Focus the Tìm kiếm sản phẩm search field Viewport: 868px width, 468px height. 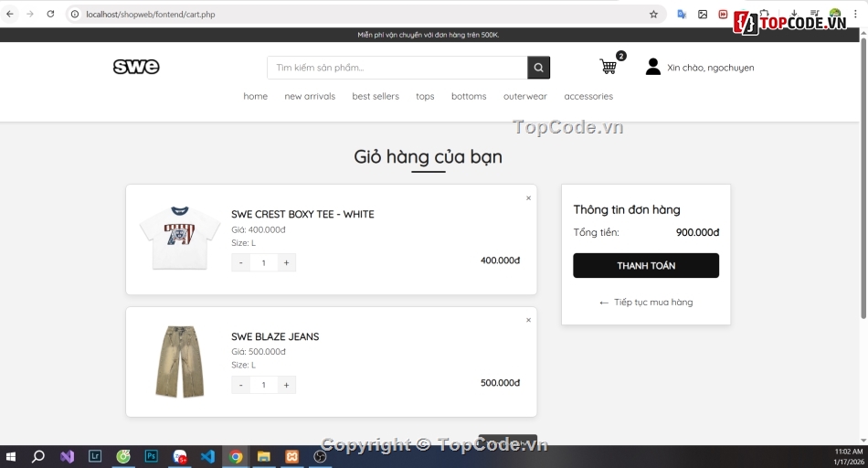pyautogui.click(x=397, y=68)
